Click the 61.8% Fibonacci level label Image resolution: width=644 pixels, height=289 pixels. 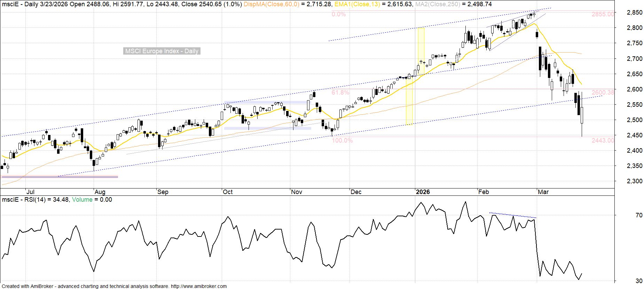pos(340,93)
